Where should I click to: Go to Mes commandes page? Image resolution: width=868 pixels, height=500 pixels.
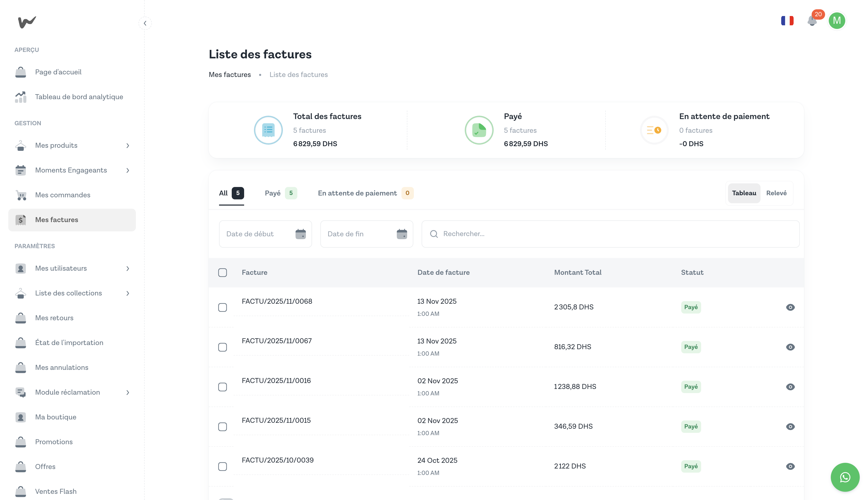63,195
